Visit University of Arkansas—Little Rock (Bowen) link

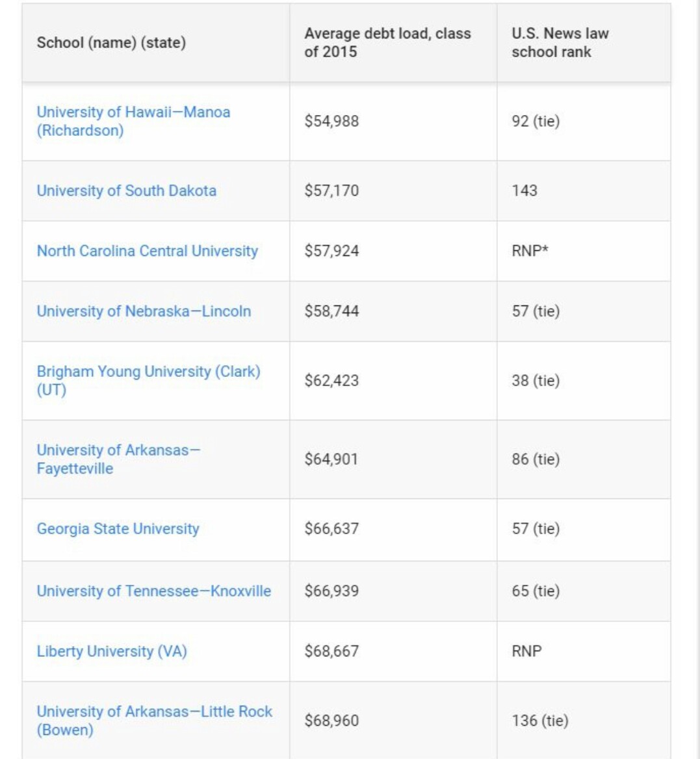154,720
